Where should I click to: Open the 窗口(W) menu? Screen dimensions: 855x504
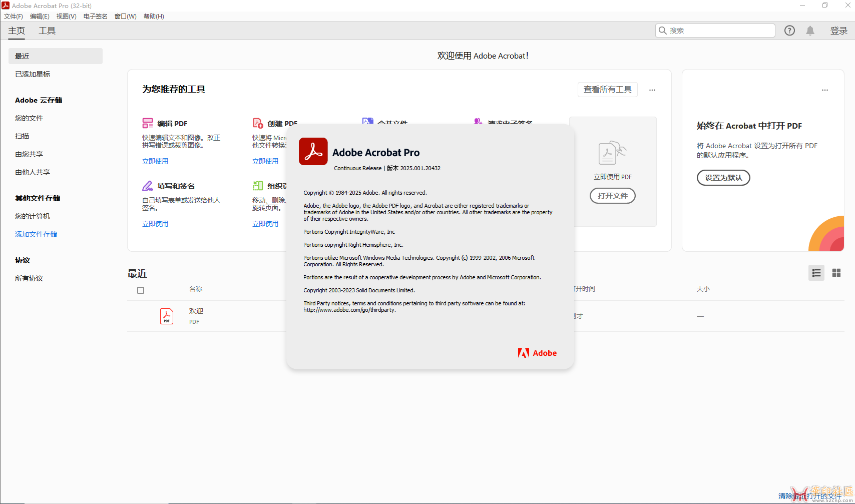[125, 17]
